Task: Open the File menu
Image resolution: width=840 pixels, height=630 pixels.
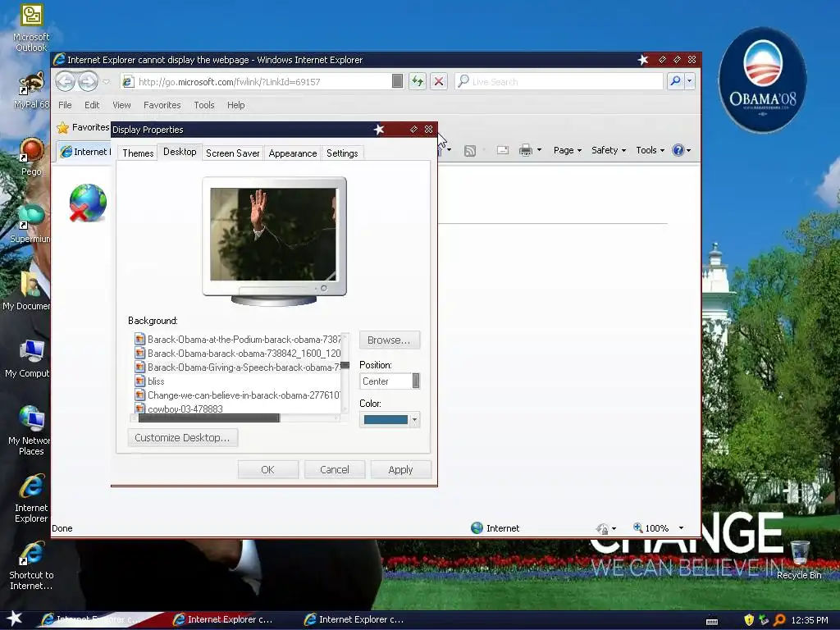Action: 65,105
